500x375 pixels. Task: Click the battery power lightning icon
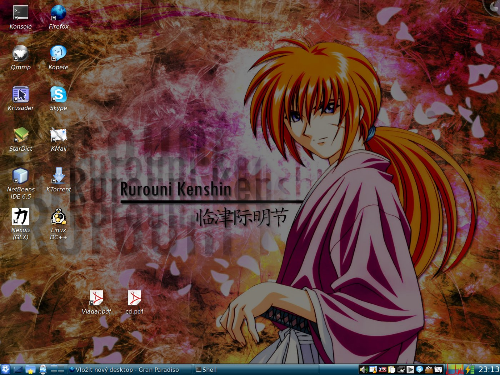pos(470,369)
